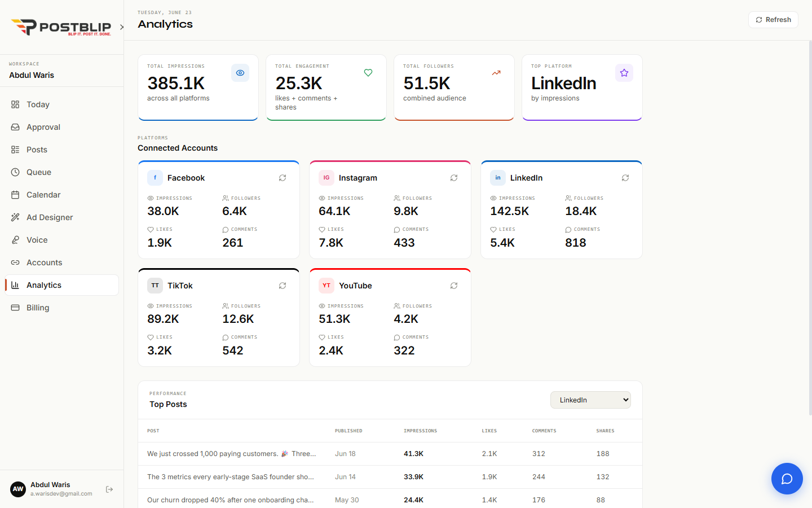
Task: Refresh the LinkedIn account stats
Action: click(x=625, y=178)
